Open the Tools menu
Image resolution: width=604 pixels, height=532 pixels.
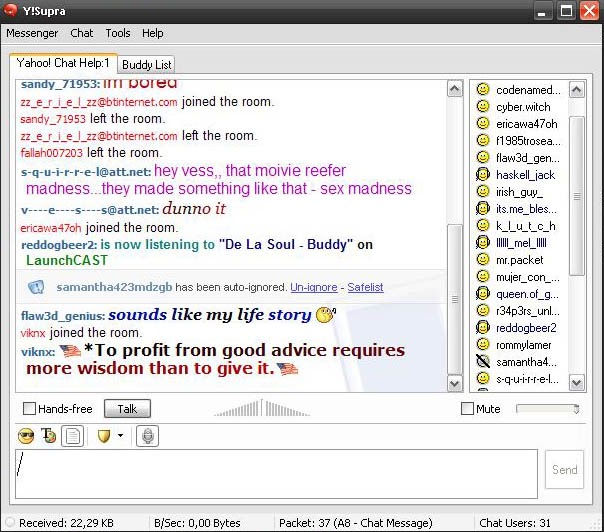click(x=118, y=33)
